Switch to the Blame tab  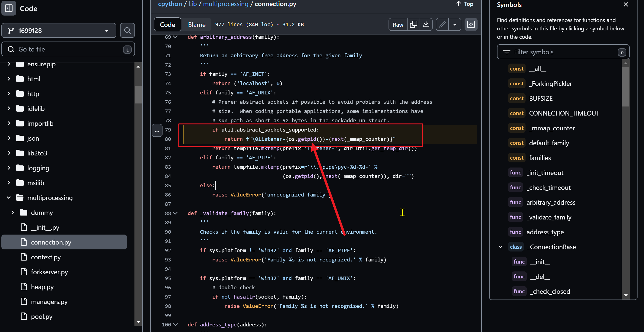197,25
